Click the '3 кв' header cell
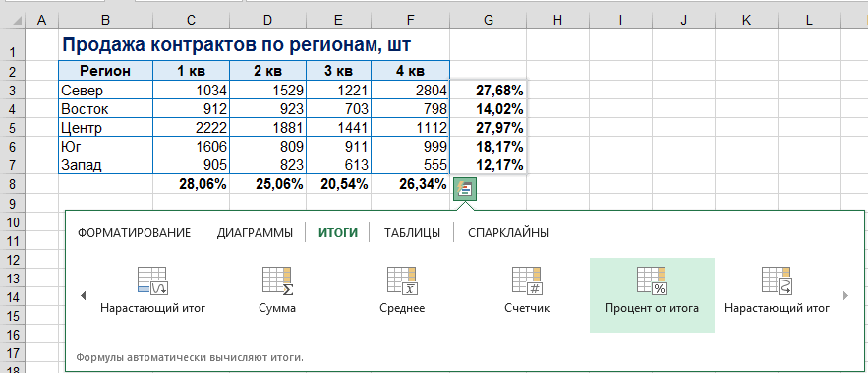 coord(339,71)
